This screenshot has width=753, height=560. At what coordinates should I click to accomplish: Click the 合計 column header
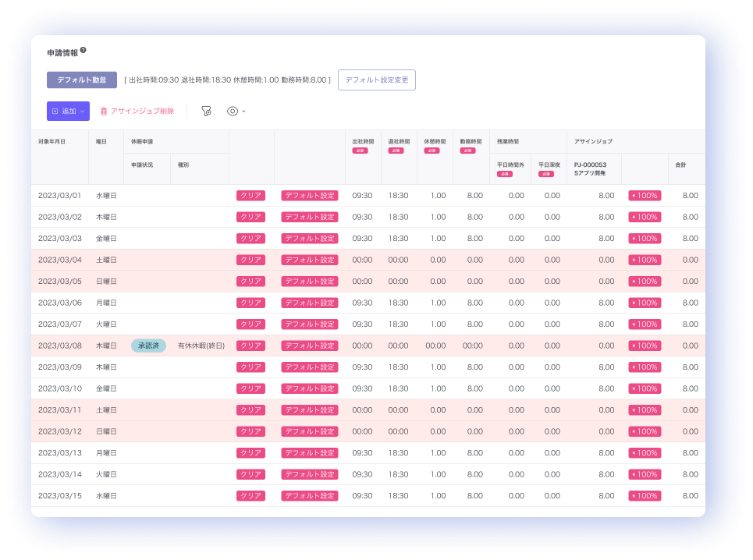[682, 165]
